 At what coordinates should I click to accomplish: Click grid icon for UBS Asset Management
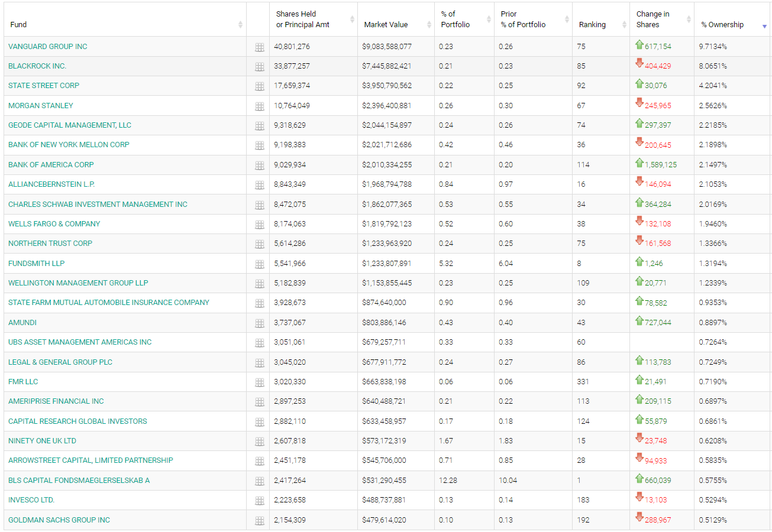[x=259, y=343]
